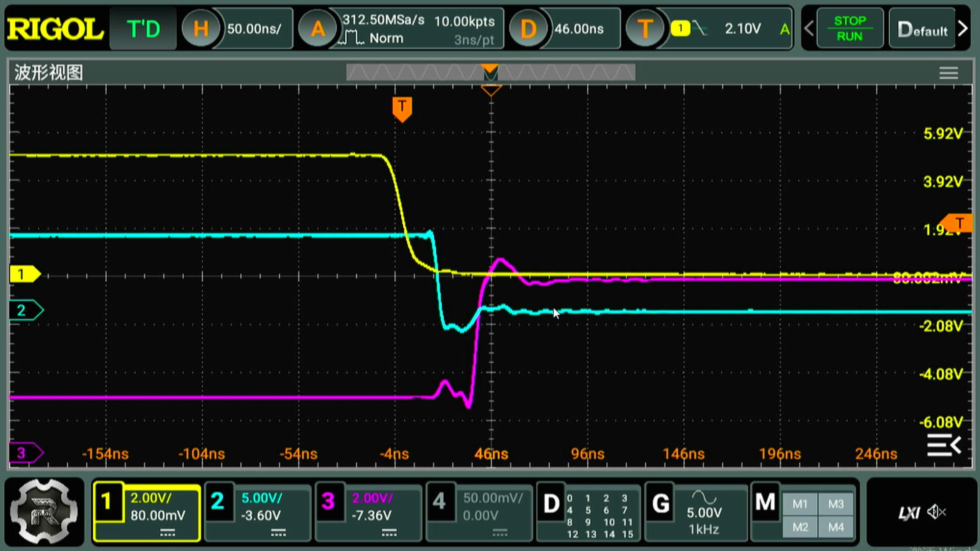This screenshot has height=551, width=980.
Task: Expand the side panel collapse arrow
Action: click(944, 445)
